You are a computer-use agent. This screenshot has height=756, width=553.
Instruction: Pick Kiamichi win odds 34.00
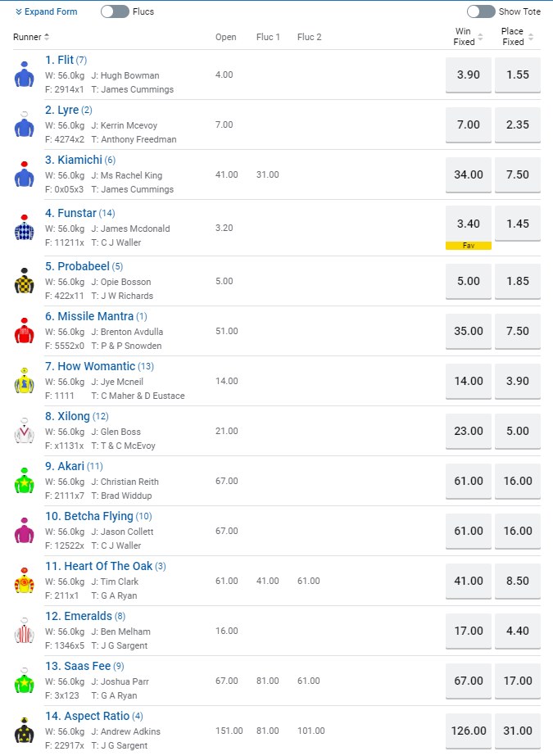coord(469,174)
